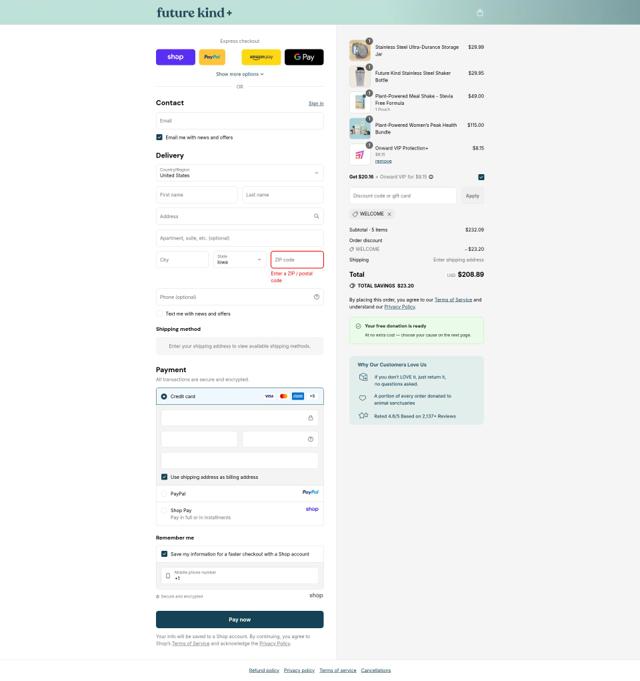Open the State dropdown
Image resolution: width=640 pixels, height=681 pixels.
240,260
